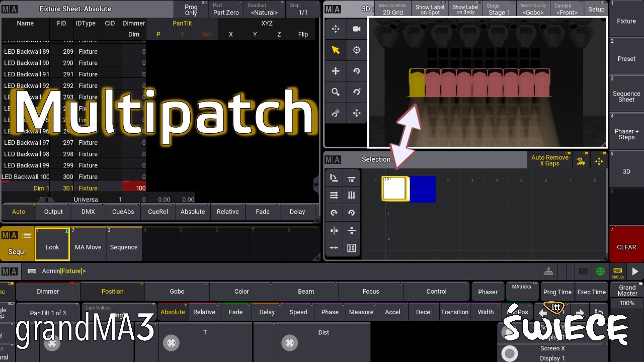Enable the Fade layer button in encoder bar
Screen dimensions: 644x362
[x=235, y=312]
